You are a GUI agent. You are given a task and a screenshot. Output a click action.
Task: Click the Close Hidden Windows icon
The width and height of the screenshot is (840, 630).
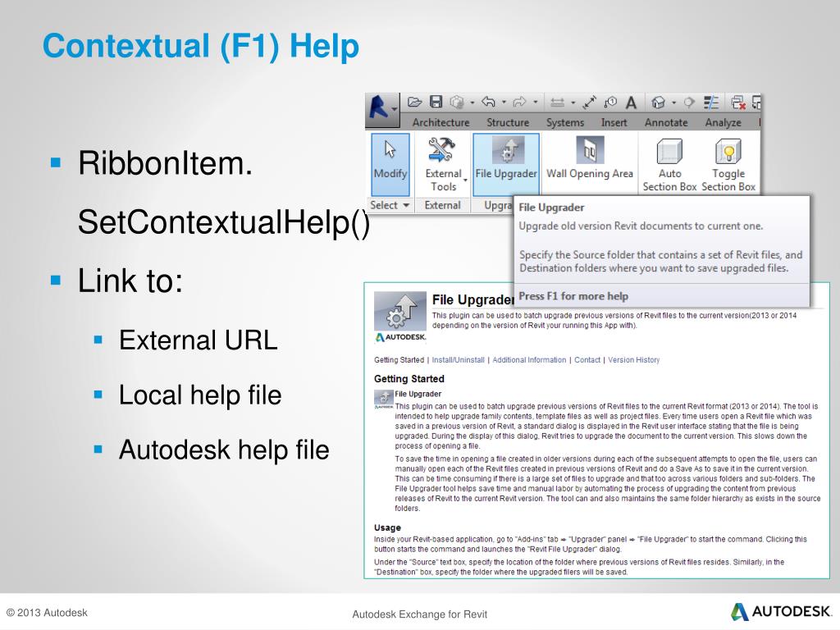(738, 102)
